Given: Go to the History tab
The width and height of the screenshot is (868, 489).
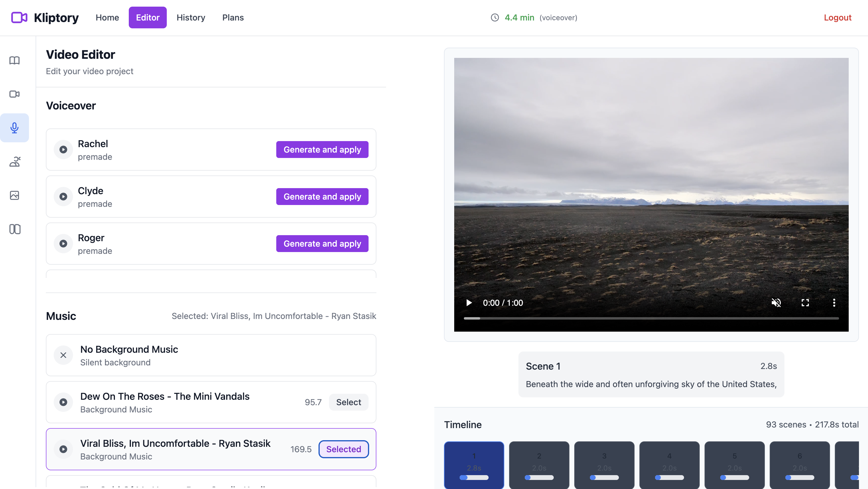Looking at the screenshot, I should click(191, 17).
